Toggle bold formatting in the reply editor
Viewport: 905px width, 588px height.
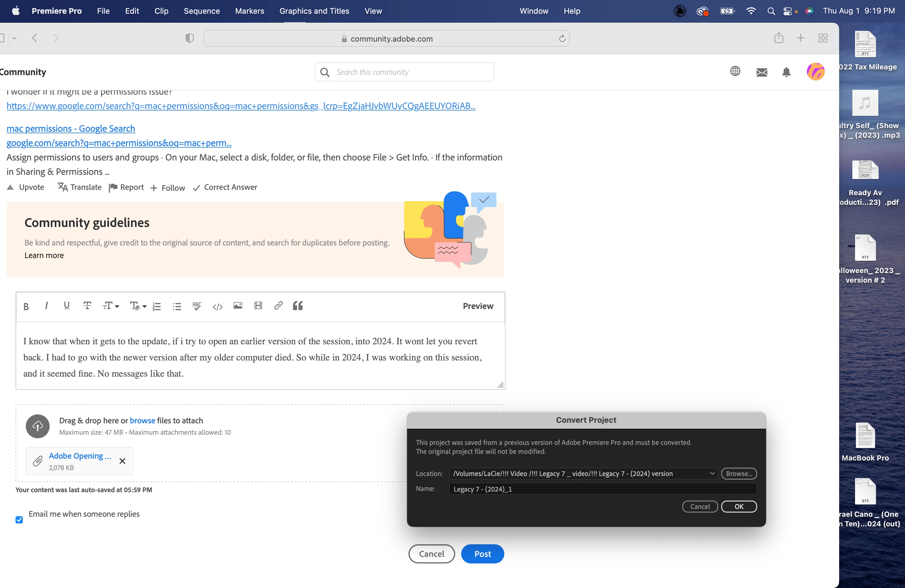(26, 306)
